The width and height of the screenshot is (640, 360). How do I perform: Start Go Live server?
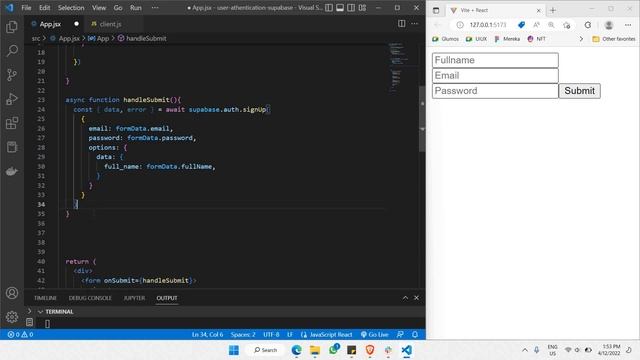(x=375, y=334)
